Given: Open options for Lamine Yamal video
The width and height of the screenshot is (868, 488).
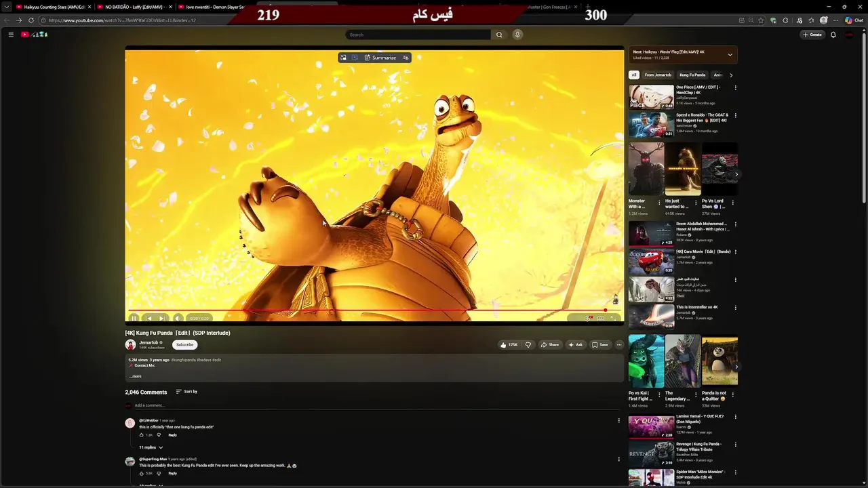Looking at the screenshot, I should pos(735,417).
